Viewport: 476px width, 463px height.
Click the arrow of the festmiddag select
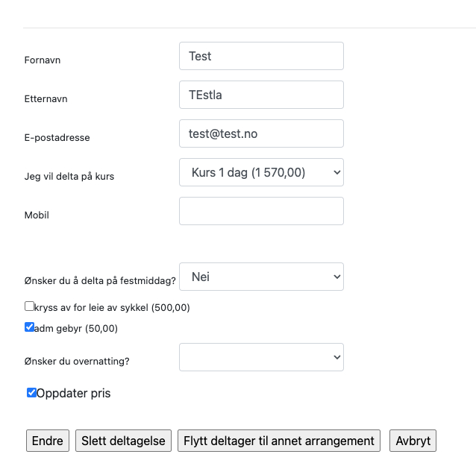[336, 277]
